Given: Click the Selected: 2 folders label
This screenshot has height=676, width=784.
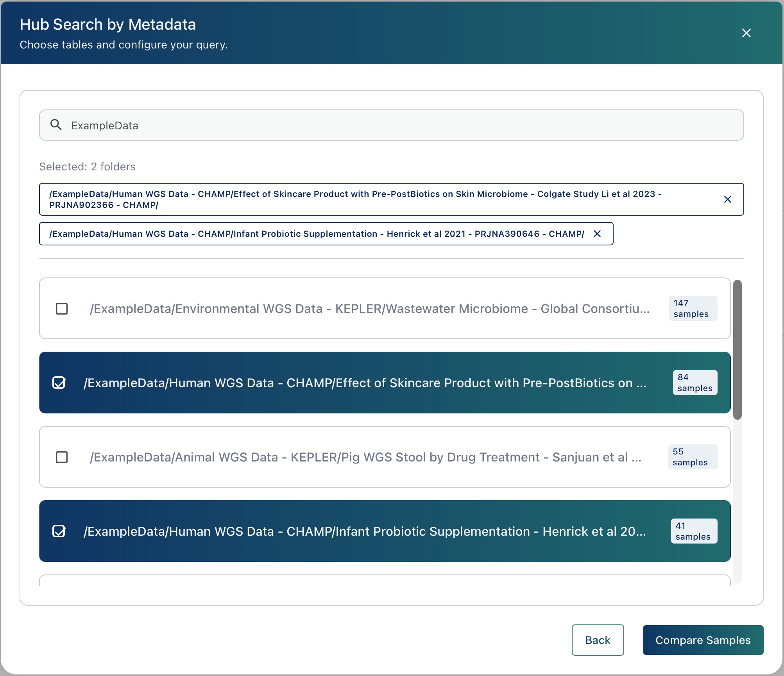Looking at the screenshot, I should pyautogui.click(x=88, y=166).
